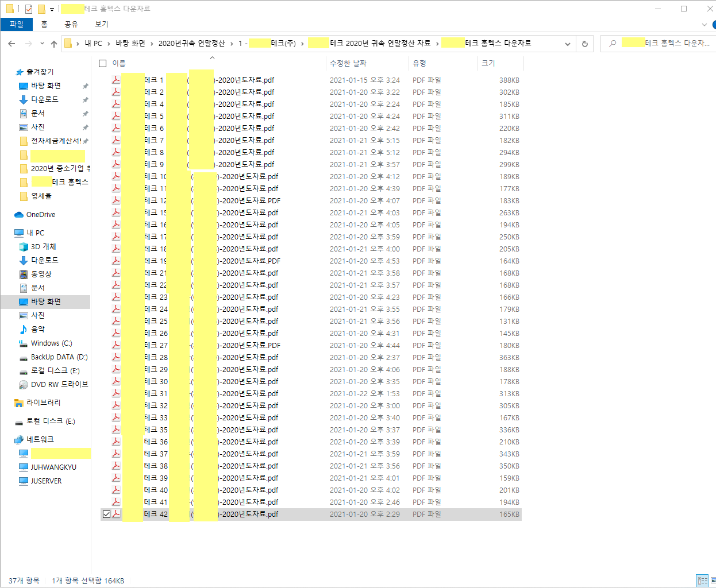The image size is (724, 588).
Task: Click the quick access properties checkmark icon
Action: 29,9
